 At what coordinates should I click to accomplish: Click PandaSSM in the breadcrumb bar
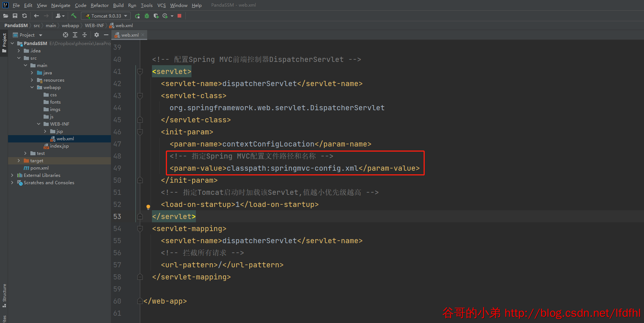pos(16,26)
